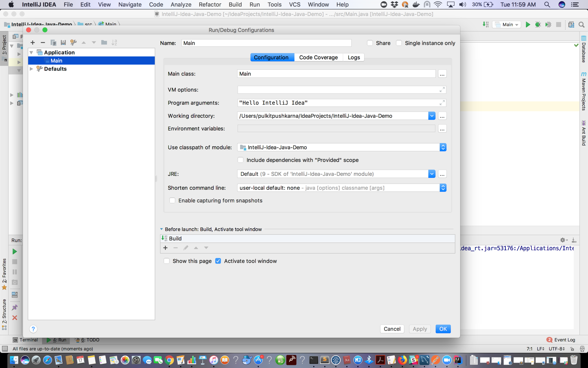Copy configuration icon in dialog toolbar
Screen dimensions: 588x368
53,43
